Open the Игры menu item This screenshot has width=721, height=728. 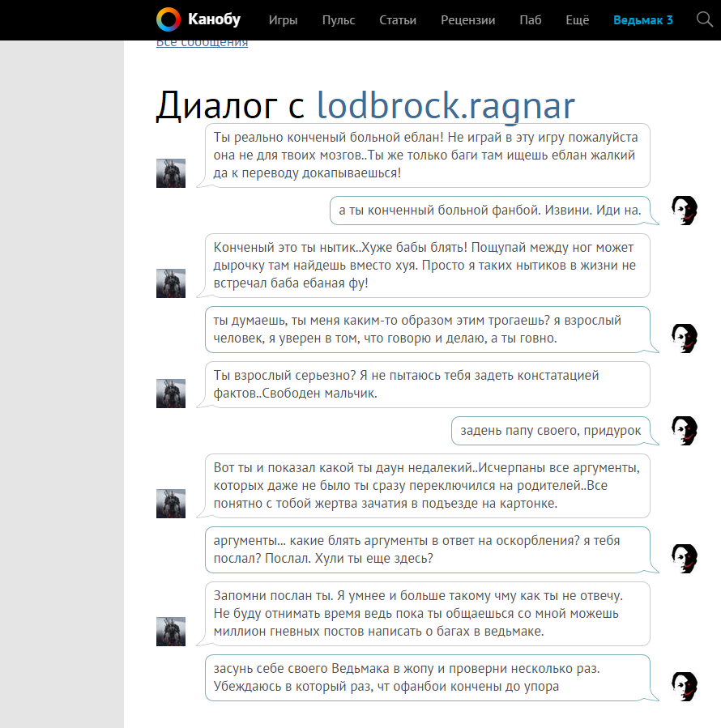point(283,20)
